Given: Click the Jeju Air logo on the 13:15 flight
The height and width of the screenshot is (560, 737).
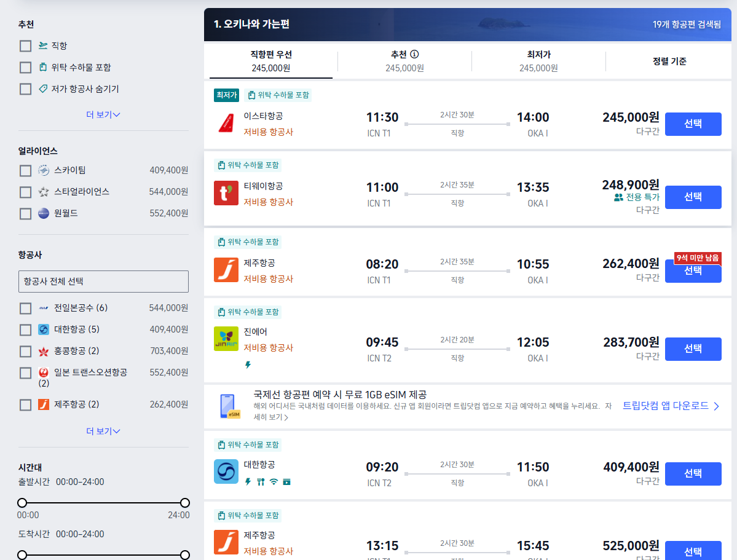Looking at the screenshot, I should coord(226,542).
